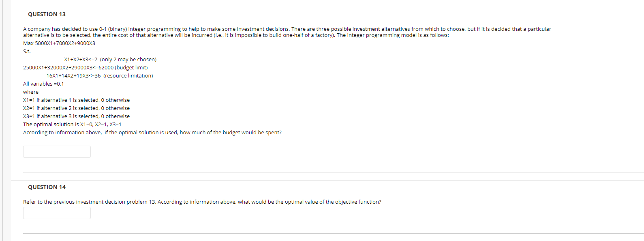The height and width of the screenshot is (241, 644).
Task: Click the answer input field for Question 13
Action: pos(57,151)
